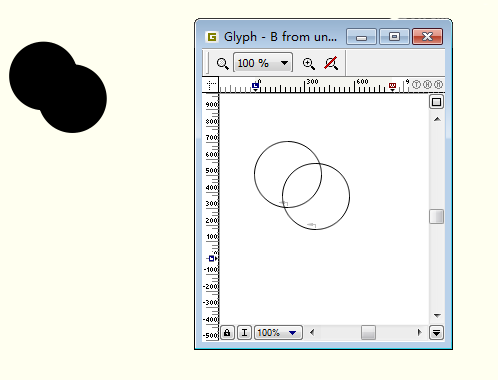Click the horizontal scrollbar left arrow
The width and height of the screenshot is (498, 380).
tap(312, 332)
